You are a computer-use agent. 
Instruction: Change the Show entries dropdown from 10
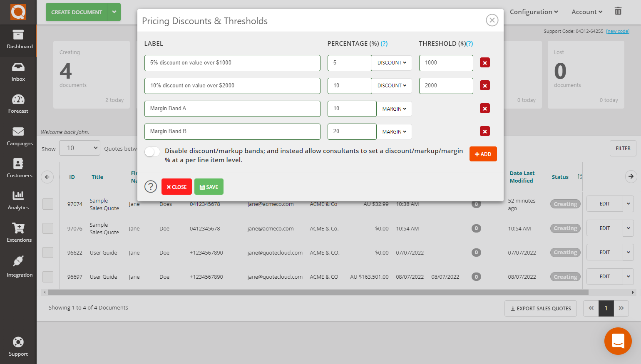click(80, 149)
